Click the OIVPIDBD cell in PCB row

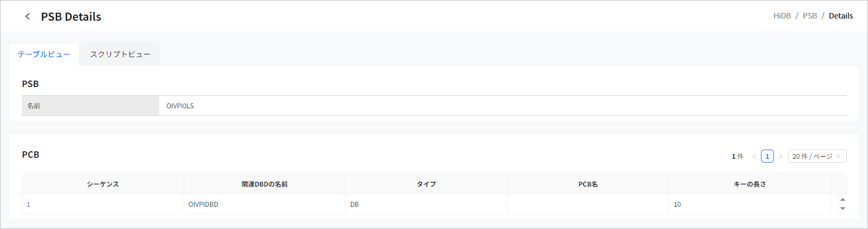(x=203, y=205)
